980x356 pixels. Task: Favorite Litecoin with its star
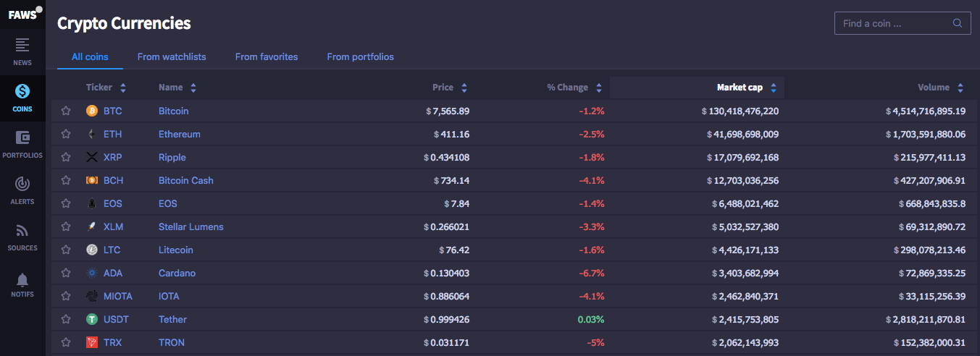66,250
